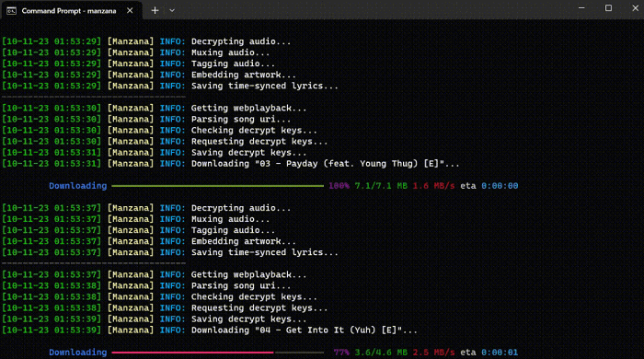Click the 01:53:30 Parsing song uri line
Image resolution: width=644 pixels, height=359 pixels.
pos(146,119)
